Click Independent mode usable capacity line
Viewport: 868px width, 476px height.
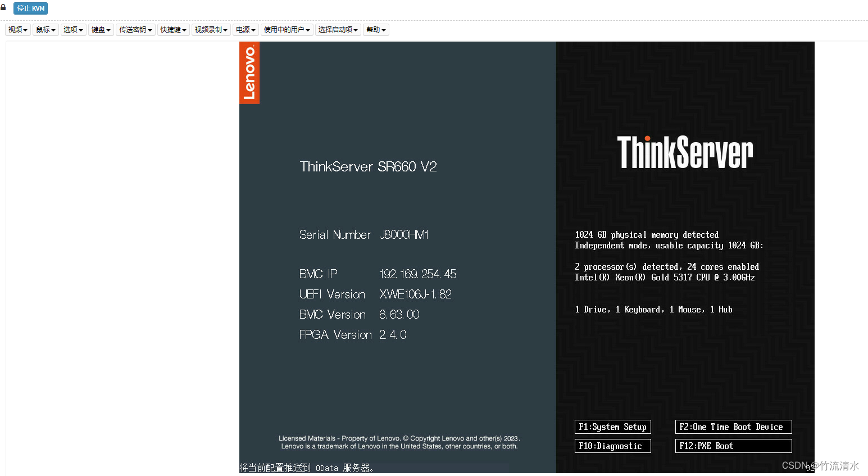point(669,246)
